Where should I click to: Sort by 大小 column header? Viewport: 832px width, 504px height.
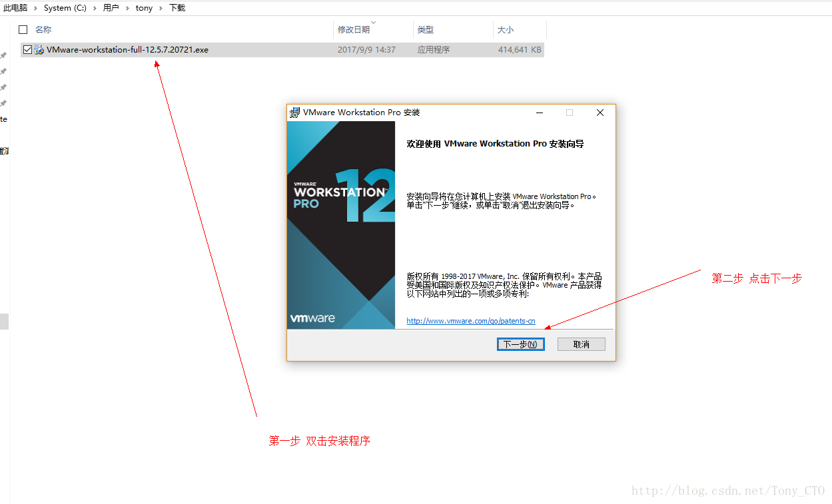click(x=506, y=30)
